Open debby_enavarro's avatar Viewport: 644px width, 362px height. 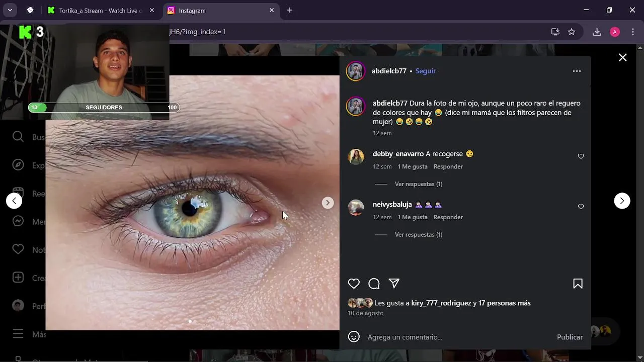[356, 157]
